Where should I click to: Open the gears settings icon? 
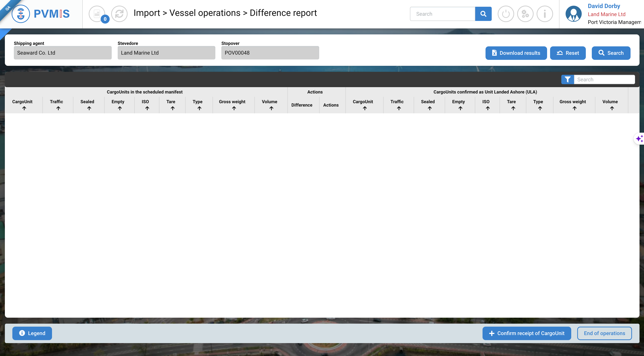click(x=525, y=14)
